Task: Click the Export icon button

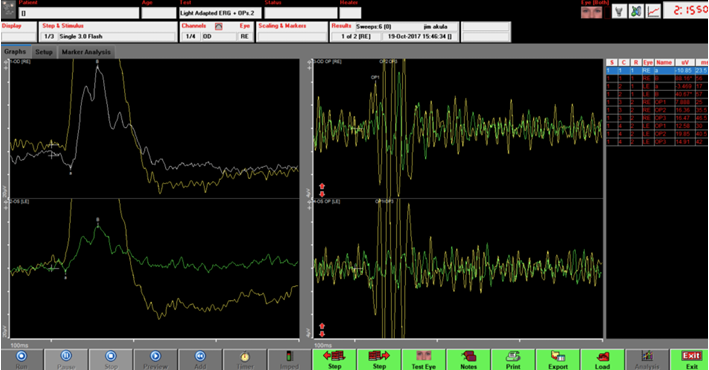Action: click(558, 360)
